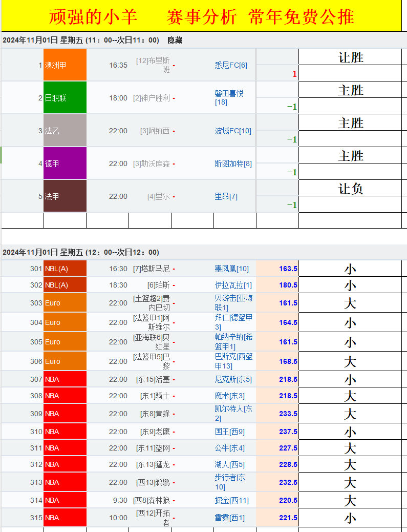Open the 波城FC[10] team link
The image size is (407, 532).
pos(233,131)
